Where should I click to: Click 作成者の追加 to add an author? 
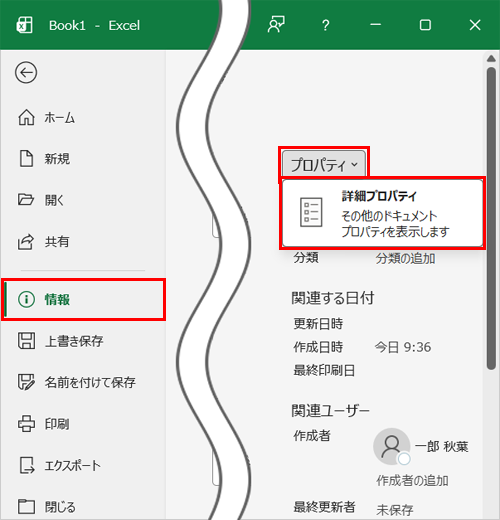[x=412, y=481]
